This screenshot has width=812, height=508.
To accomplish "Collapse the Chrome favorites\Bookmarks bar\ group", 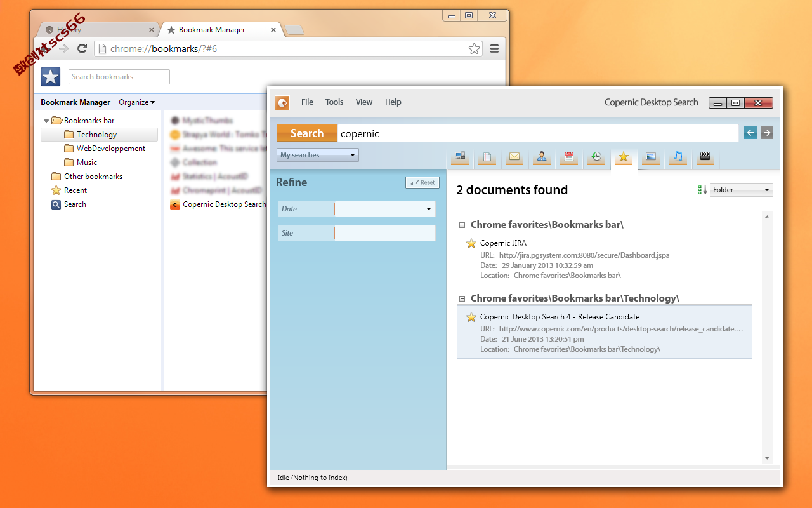I will 462,225.
